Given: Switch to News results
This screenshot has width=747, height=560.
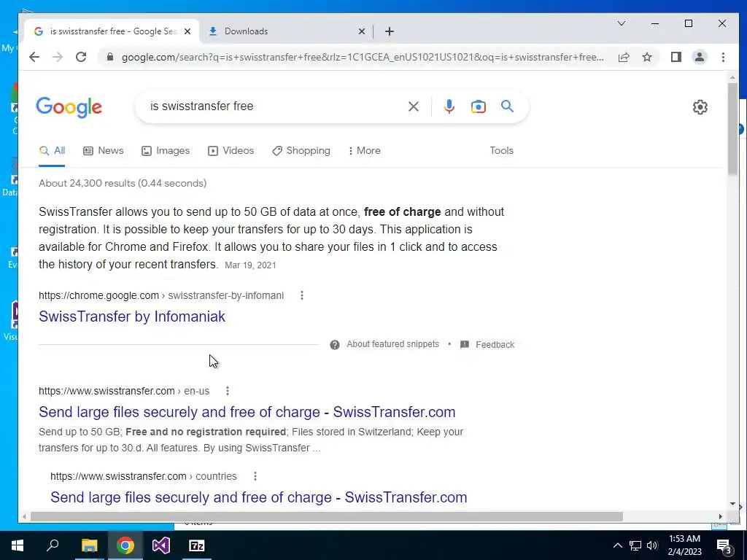Looking at the screenshot, I should click(104, 150).
